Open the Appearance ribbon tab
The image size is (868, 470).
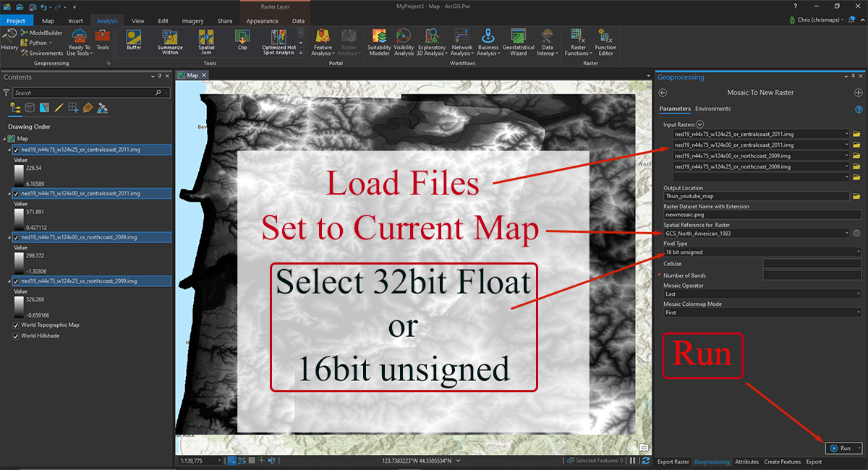pyautogui.click(x=262, y=21)
